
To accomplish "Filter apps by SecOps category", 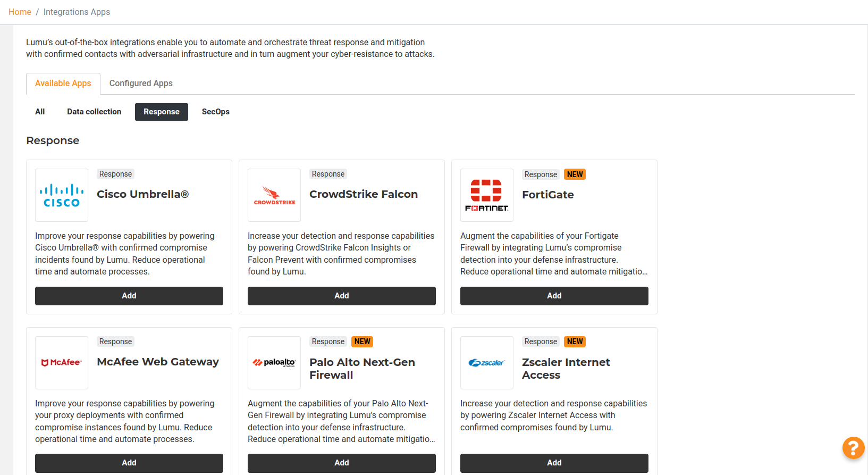I will (x=216, y=112).
